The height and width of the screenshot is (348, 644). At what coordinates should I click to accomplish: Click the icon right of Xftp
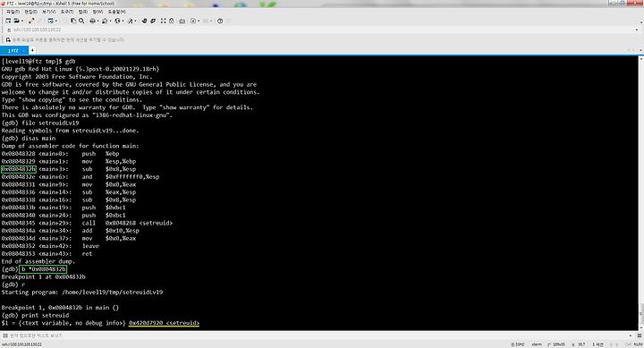153,21
